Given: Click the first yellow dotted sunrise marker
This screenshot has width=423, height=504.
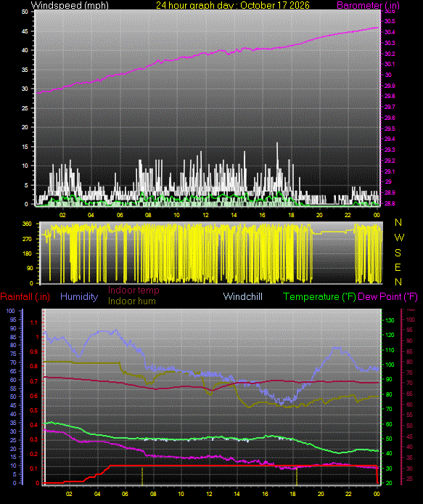Looking at the screenshot, I should [142, 476].
